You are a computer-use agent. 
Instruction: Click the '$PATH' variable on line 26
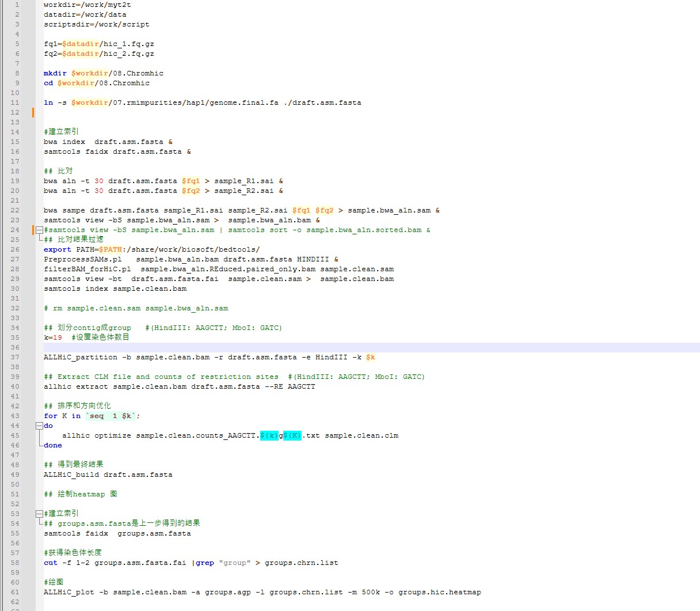(x=111, y=249)
